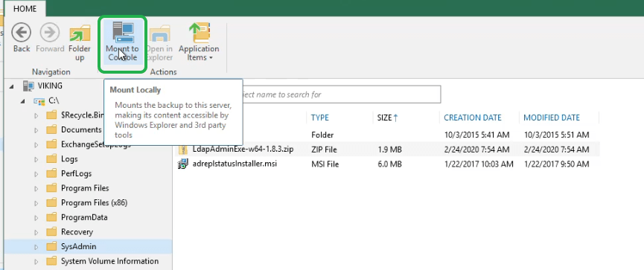
Task: Select the ProgramData folder icon
Action: 51,217
